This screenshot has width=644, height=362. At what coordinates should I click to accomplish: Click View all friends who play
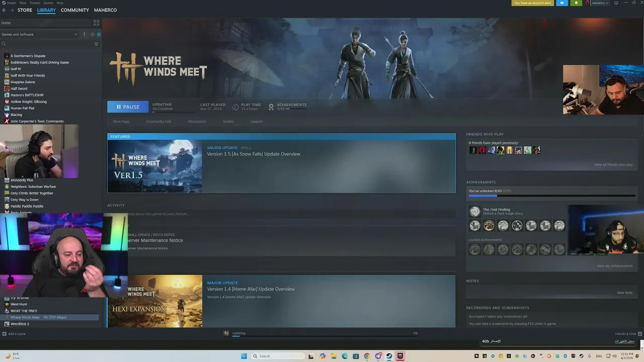tap(613, 165)
